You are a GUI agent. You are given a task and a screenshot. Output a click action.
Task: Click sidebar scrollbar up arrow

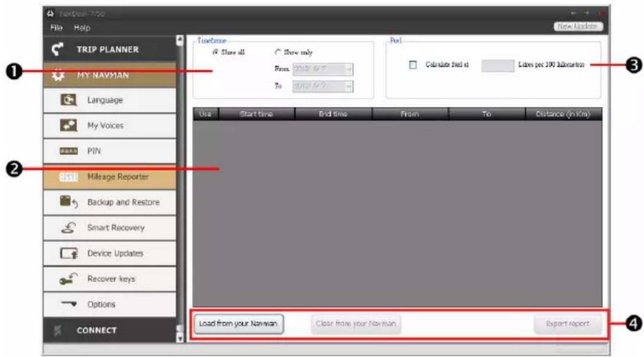click(x=179, y=40)
